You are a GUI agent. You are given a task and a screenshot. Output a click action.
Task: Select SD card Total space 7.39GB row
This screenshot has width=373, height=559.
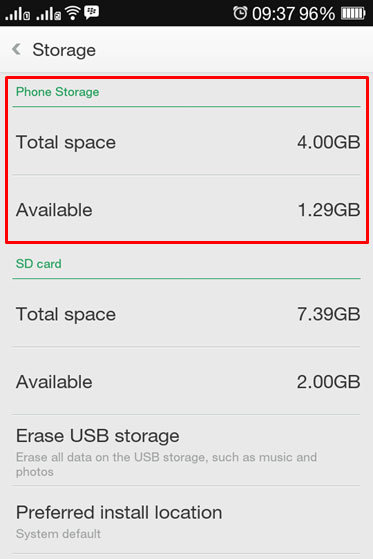pyautogui.click(x=186, y=313)
